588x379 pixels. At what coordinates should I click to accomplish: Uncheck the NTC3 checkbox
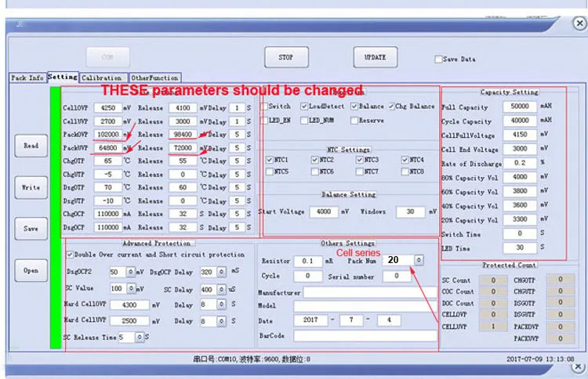pos(360,160)
